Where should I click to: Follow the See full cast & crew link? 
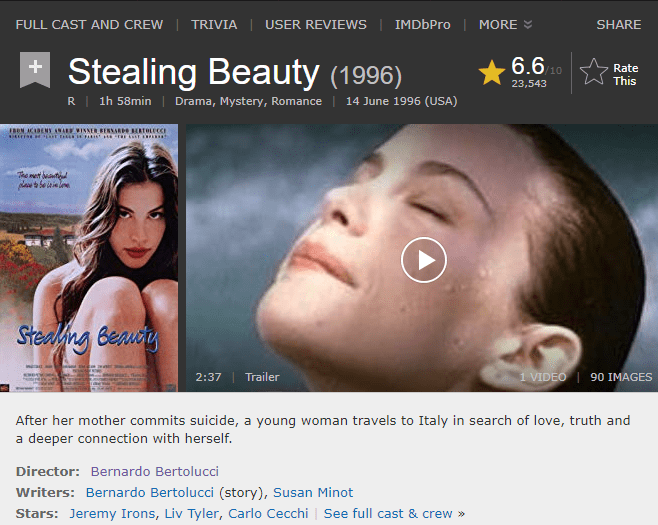click(x=394, y=513)
